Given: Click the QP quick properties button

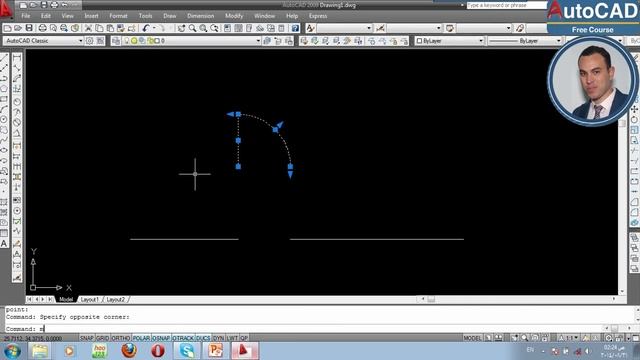Looking at the screenshot, I should 244,338.
